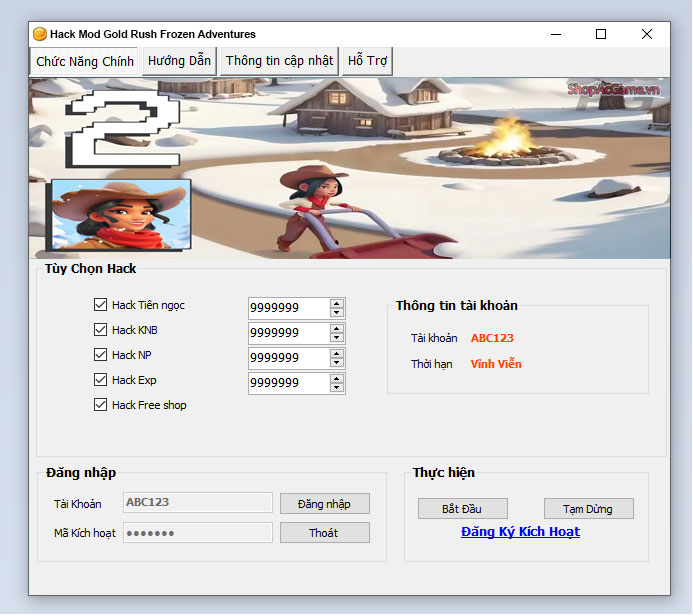Uncheck the Hack Free shop option
Image resolution: width=693 pixels, height=616 pixels.
100,405
